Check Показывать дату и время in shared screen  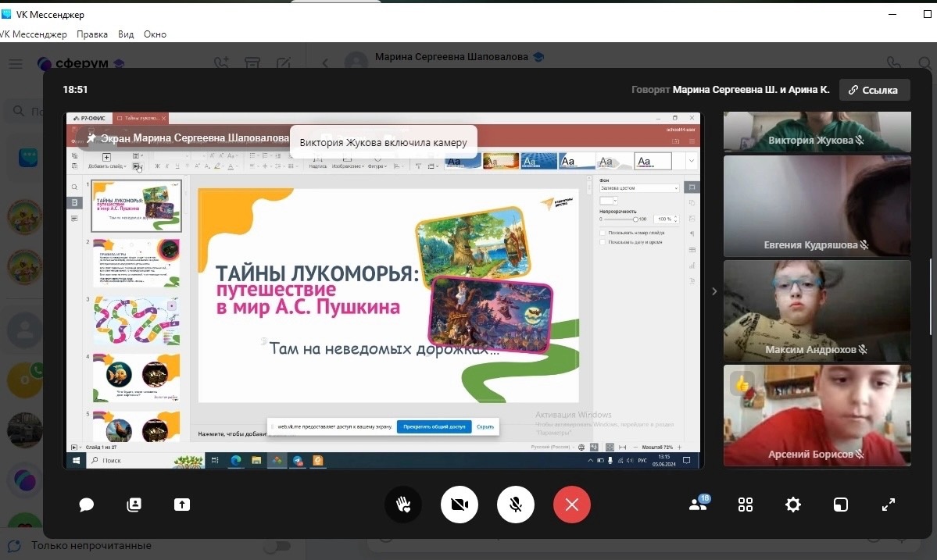click(603, 242)
